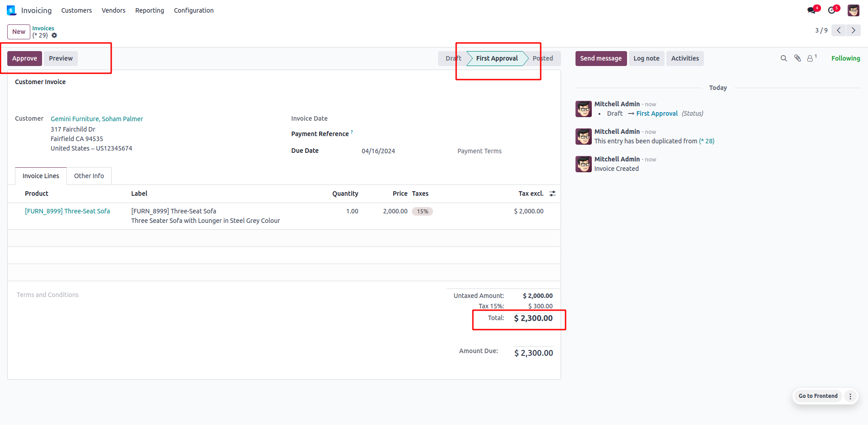Click the Approve button
Viewport: 868px width, 425px height.
[24, 58]
